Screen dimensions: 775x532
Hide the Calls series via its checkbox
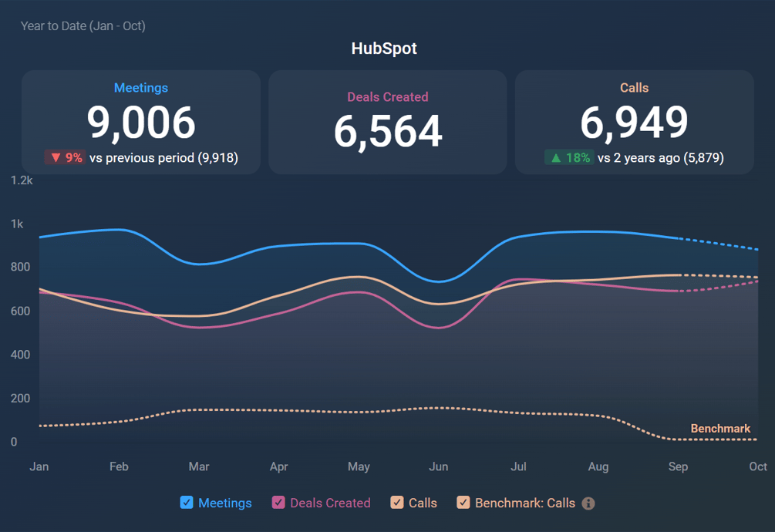(x=397, y=503)
